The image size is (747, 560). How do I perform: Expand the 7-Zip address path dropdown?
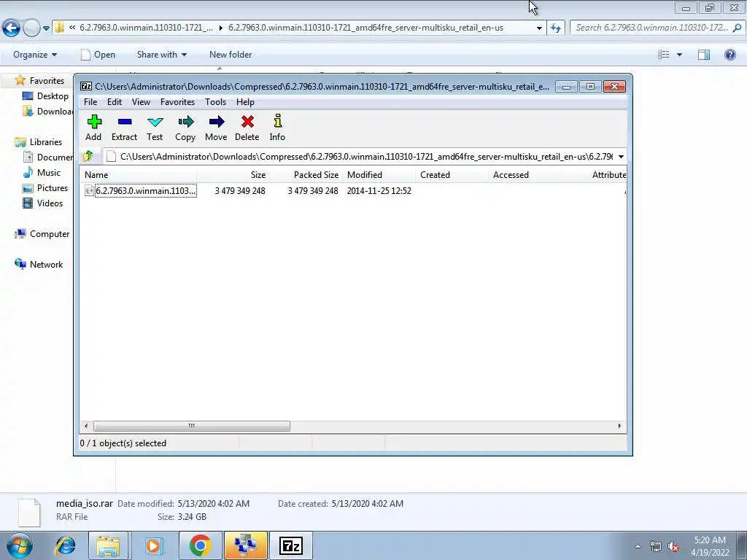tap(621, 157)
